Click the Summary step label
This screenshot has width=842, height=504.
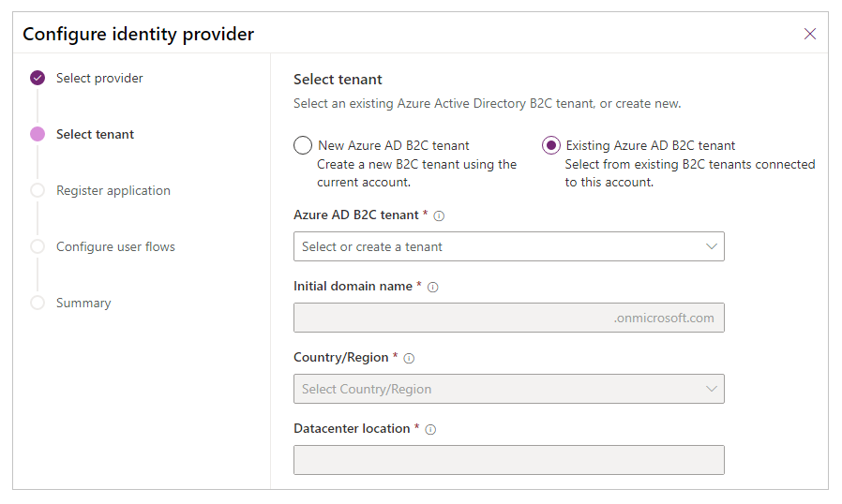tap(83, 303)
